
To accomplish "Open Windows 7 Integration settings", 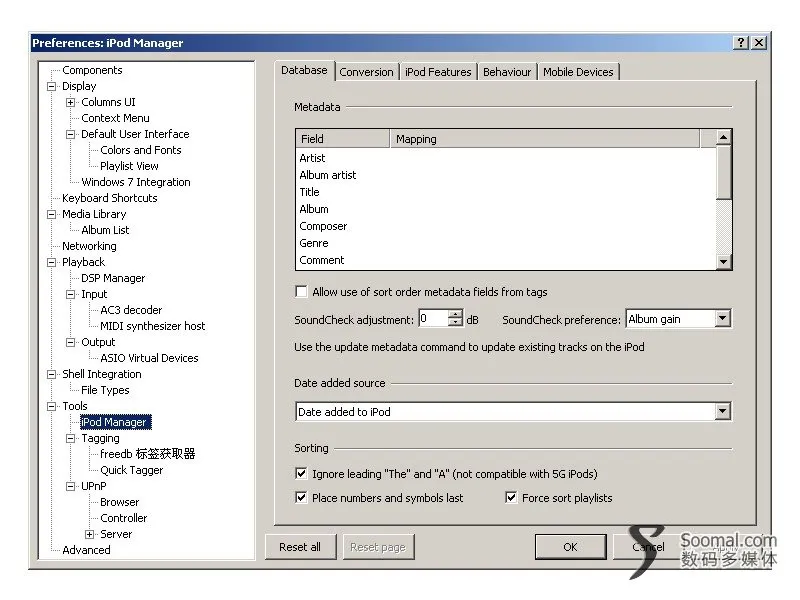I will [136, 182].
